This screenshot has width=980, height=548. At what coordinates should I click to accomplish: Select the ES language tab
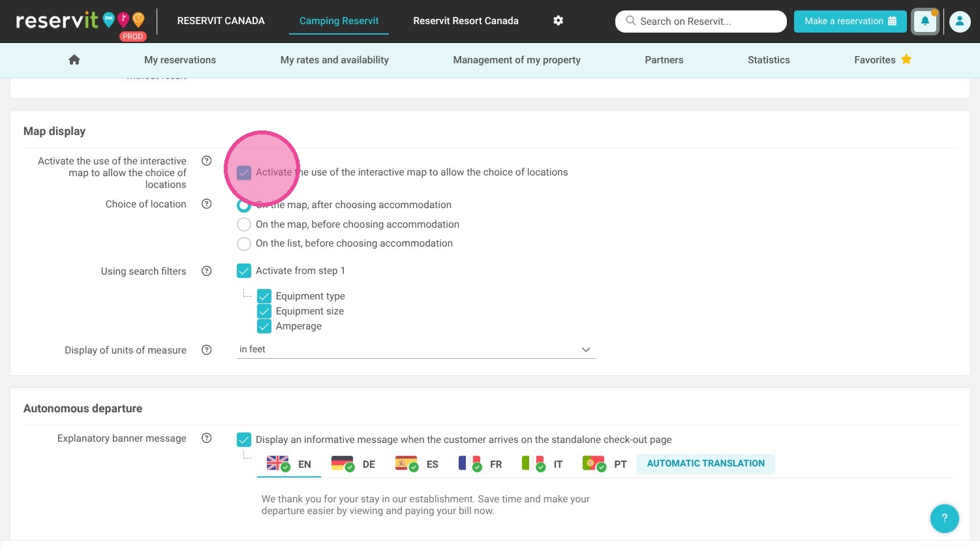coord(417,464)
